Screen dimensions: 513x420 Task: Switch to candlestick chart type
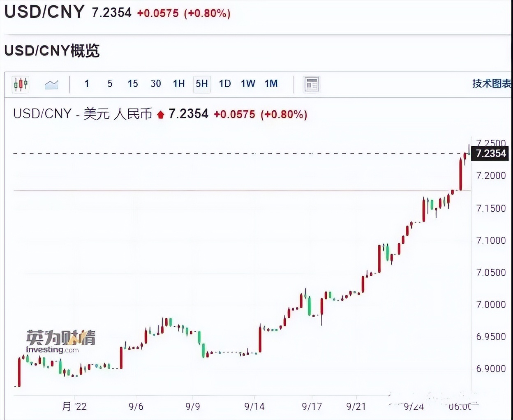tap(21, 84)
